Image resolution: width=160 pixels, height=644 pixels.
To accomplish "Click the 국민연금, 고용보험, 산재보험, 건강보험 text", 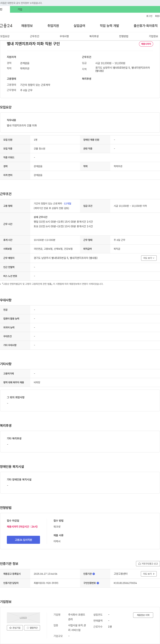I will click(x=53, y=249).
